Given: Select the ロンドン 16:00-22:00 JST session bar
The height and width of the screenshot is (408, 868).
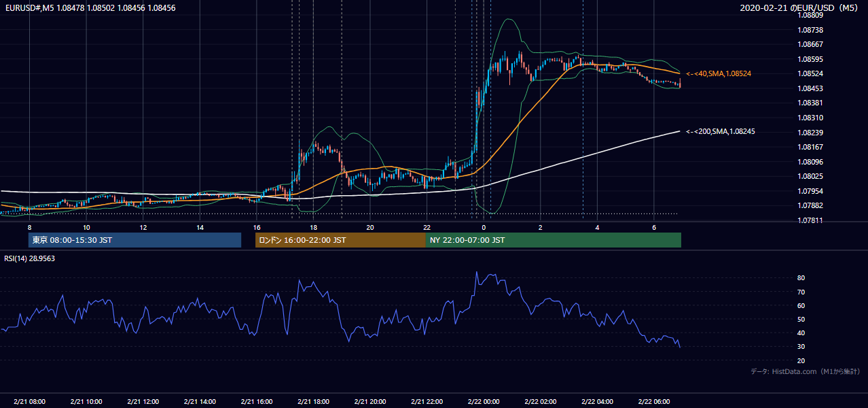Looking at the screenshot, I should click(x=340, y=240).
